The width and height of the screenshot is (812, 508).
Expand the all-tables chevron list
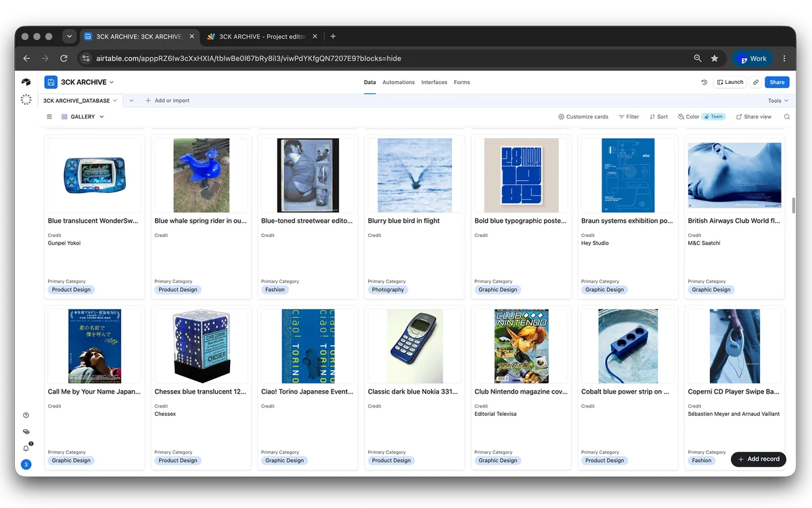pos(131,100)
